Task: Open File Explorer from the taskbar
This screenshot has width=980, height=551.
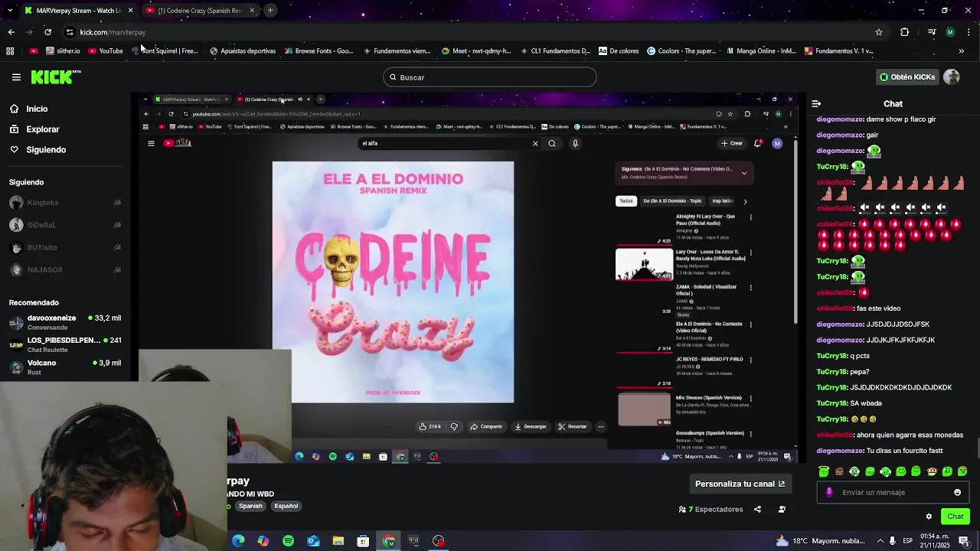Action: [338, 541]
